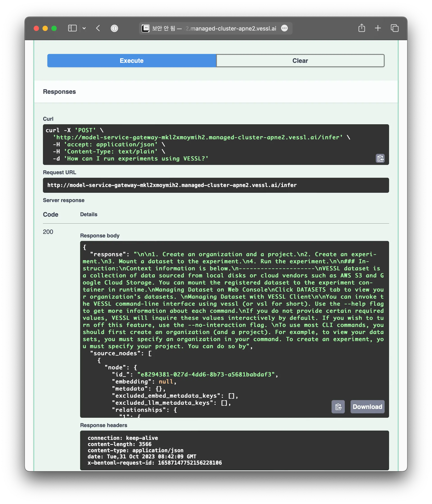This screenshot has width=432, height=504.
Task: Open a new tab with plus icon
Action: click(378, 28)
